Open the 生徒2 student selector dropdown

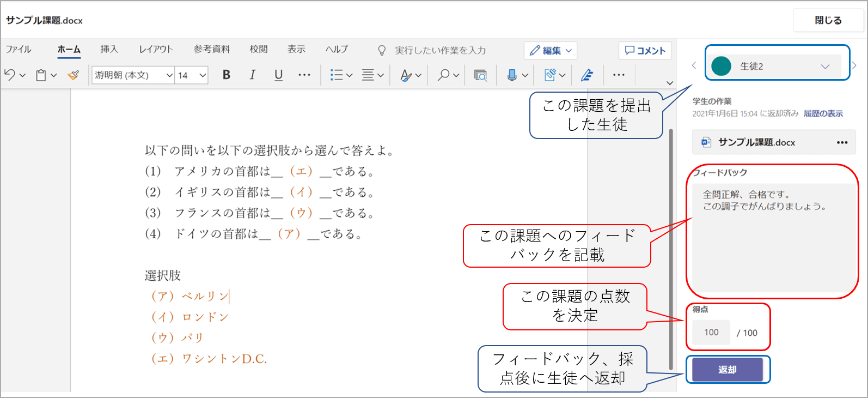777,66
